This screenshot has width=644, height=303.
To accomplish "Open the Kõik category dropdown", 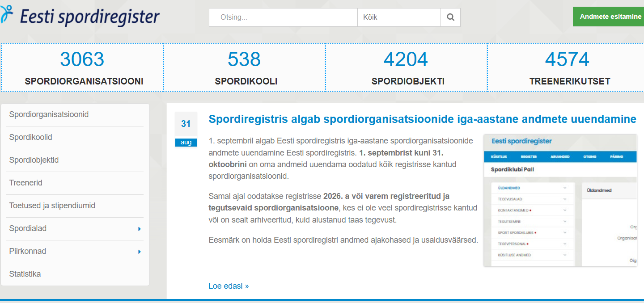I will click(x=399, y=17).
